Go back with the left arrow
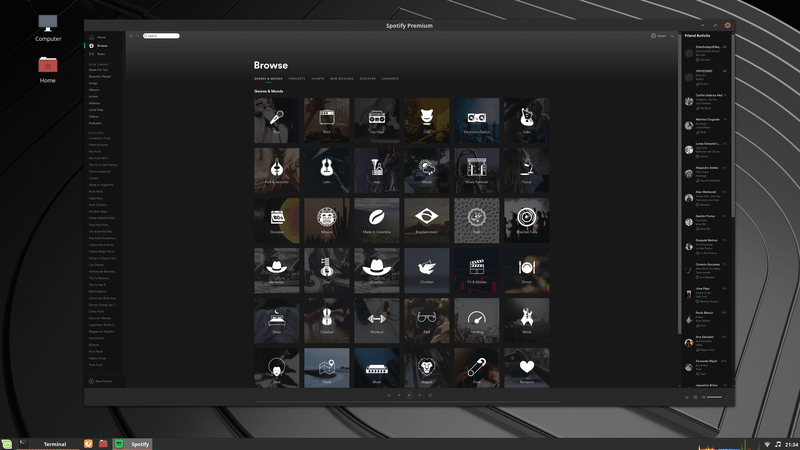Screen dimensions: 800x450 pos(131,36)
